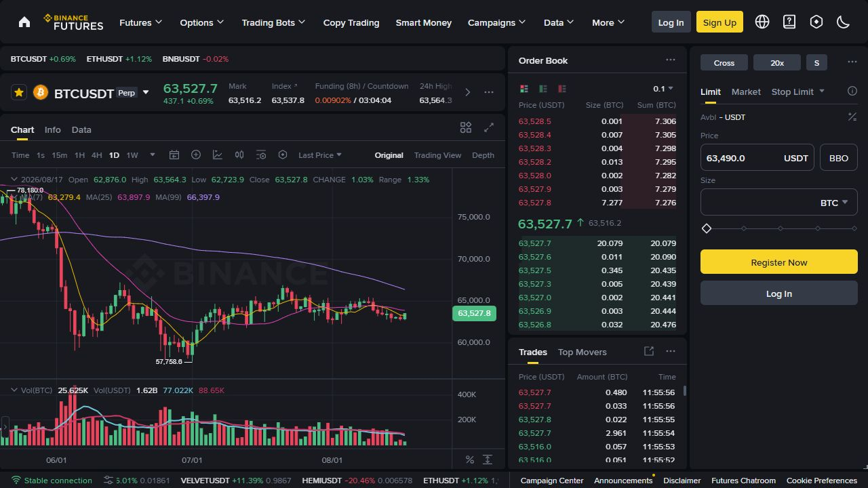
Task: Click the BTCUSDT favorite star
Action: click(19, 92)
